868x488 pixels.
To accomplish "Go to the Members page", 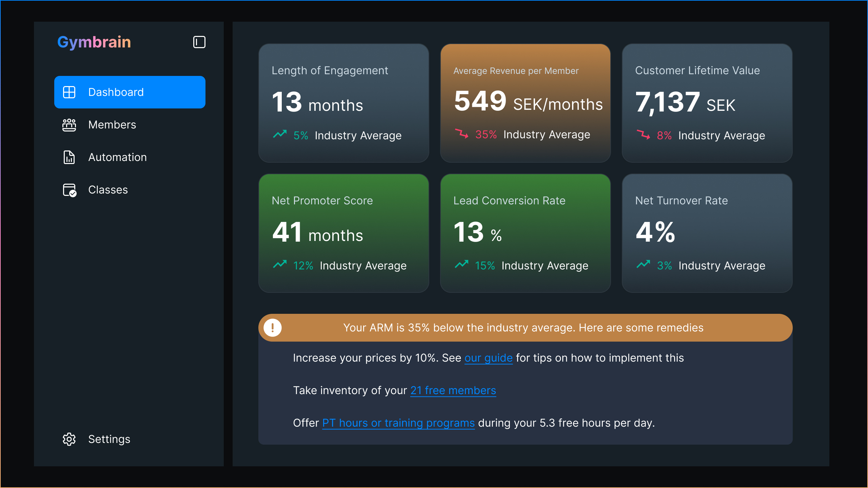I will click(x=130, y=125).
